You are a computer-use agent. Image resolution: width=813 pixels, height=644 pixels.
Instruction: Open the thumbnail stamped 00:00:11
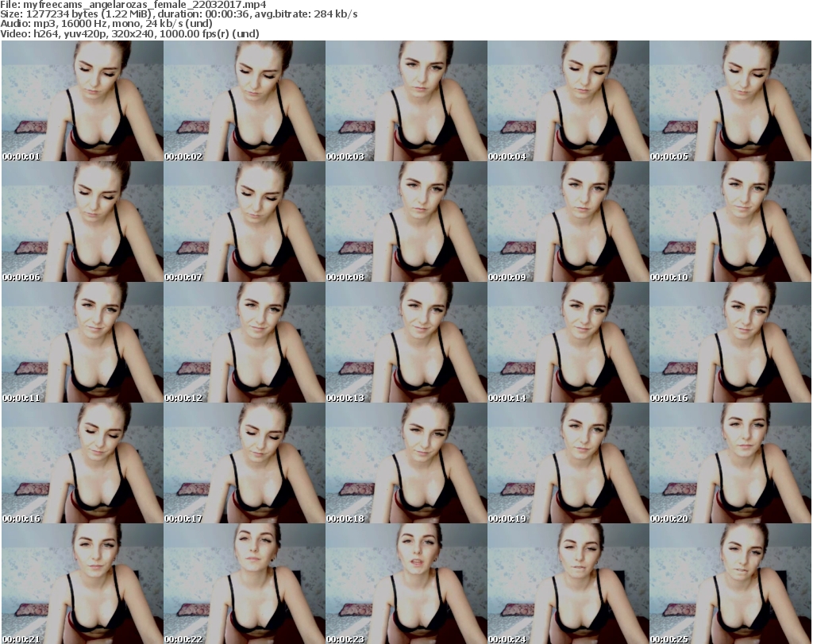click(83, 342)
